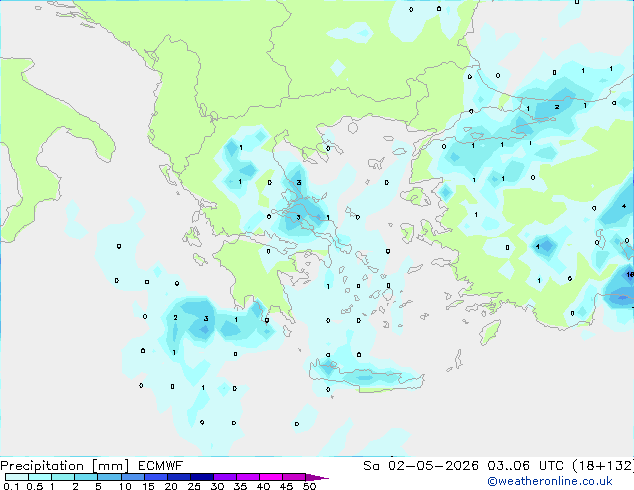Click the '50' legend scale label

pos(309,486)
